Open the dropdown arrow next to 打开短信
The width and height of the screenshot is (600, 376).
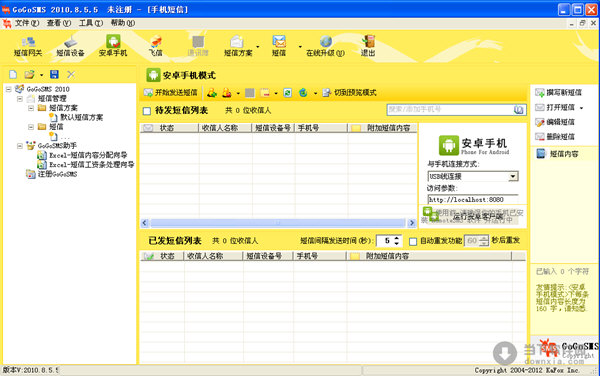coord(581,108)
